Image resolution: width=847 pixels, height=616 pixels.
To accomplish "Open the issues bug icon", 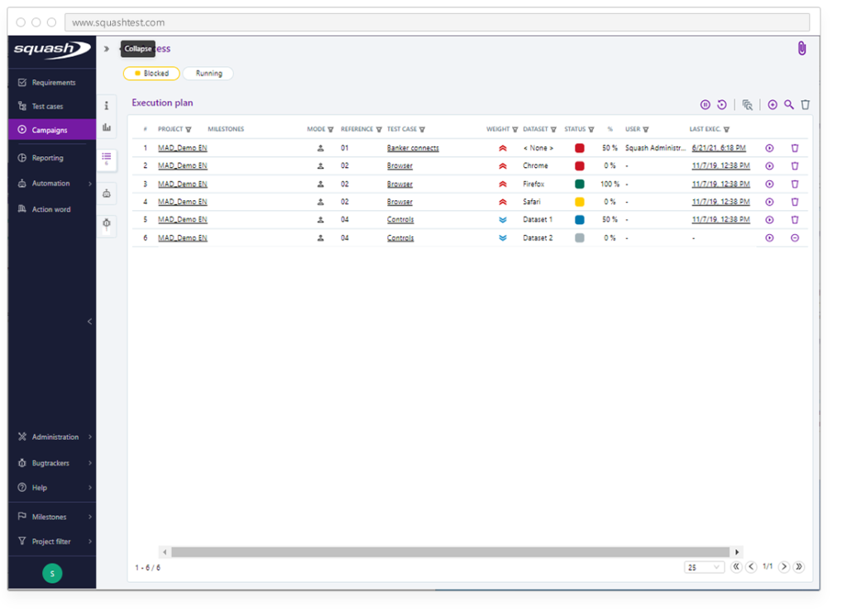I will click(x=107, y=223).
